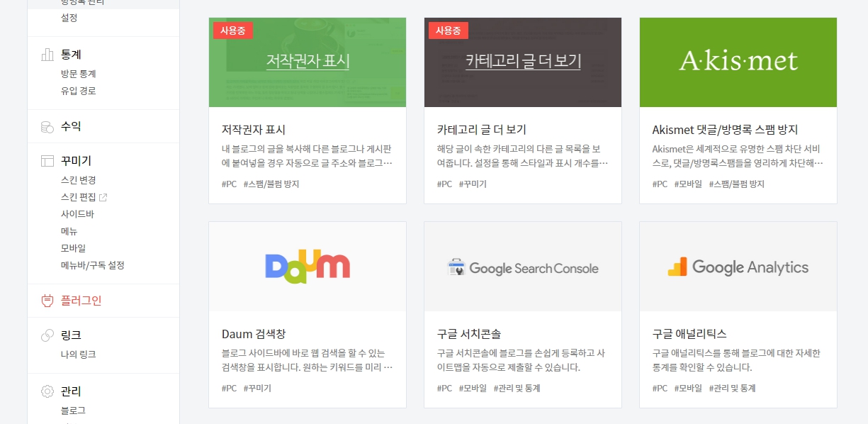The height and width of the screenshot is (424, 868).
Task: Open the 수익 menu
Action: (x=71, y=127)
